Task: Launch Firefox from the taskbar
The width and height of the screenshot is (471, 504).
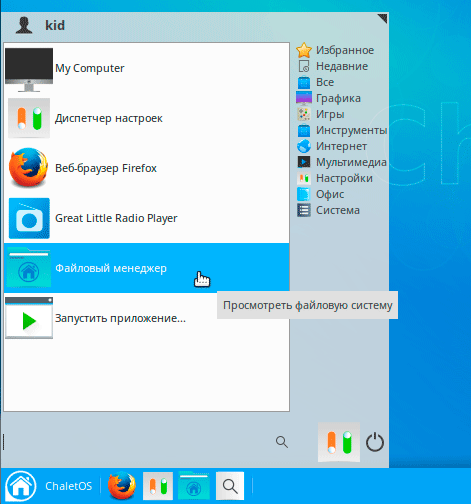Action: tap(122, 486)
